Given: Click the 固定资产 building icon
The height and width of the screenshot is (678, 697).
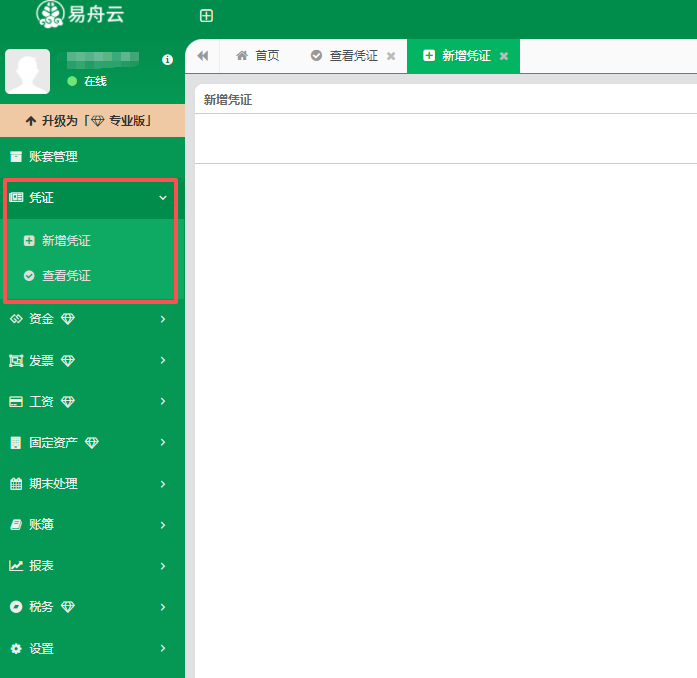Looking at the screenshot, I should tap(16, 443).
